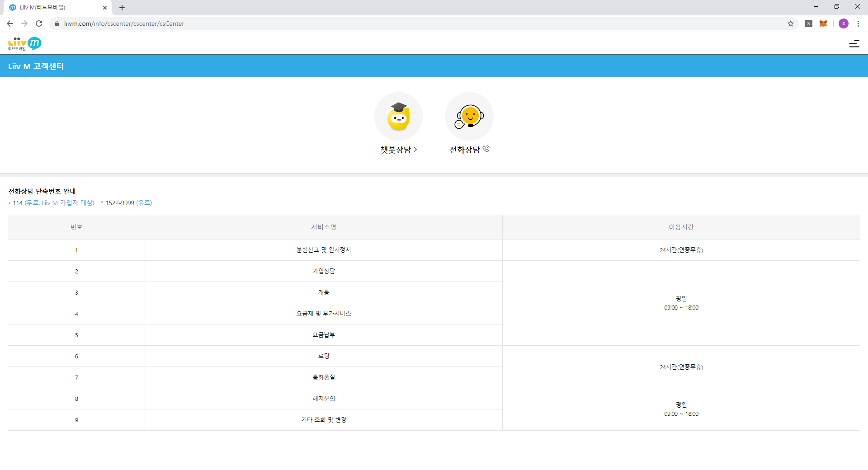This screenshot has height=470, width=868.
Task: Click the address bar URL
Action: click(124, 23)
